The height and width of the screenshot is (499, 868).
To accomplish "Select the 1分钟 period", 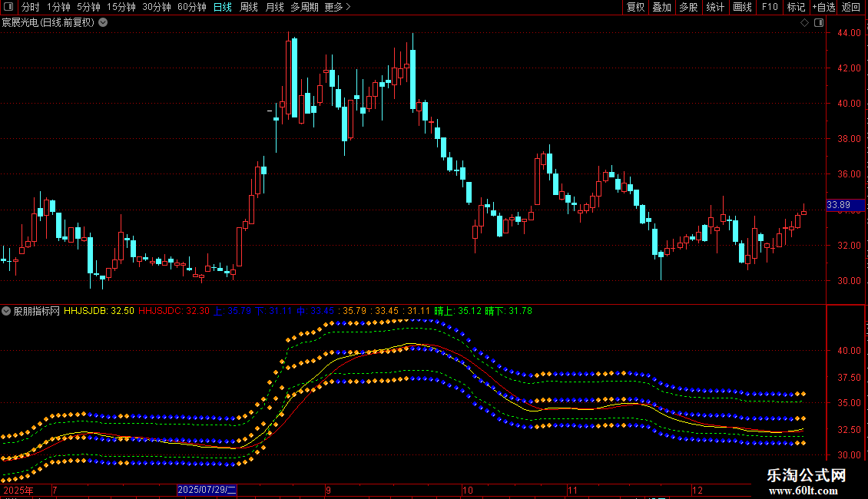I will point(58,7).
